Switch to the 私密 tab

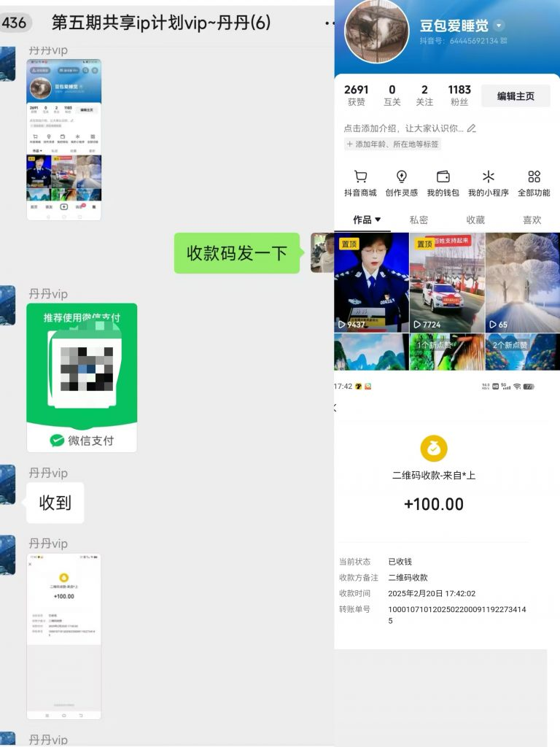(x=419, y=220)
